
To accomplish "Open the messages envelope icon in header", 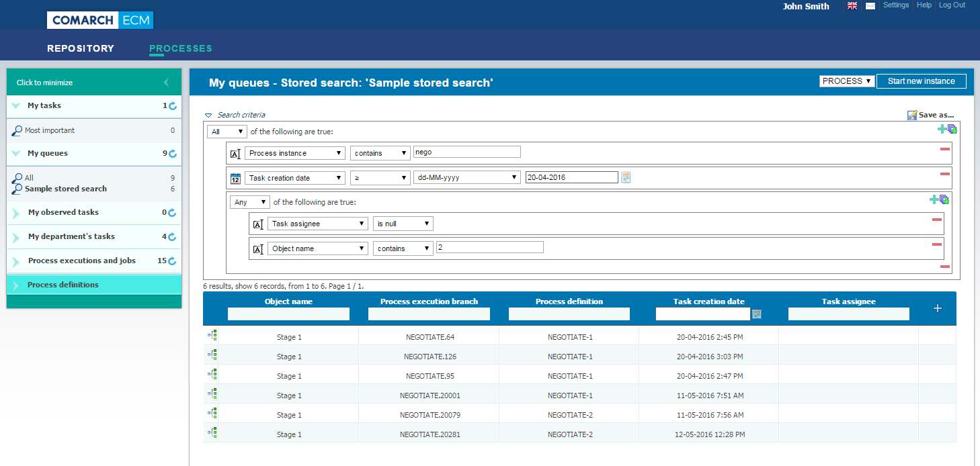I will [x=870, y=6].
